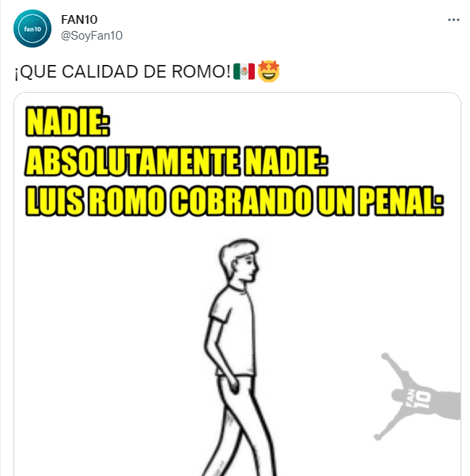Click the word ROMO in yellow caption
Image resolution: width=470 pixels, height=476 pixels.
(127, 200)
